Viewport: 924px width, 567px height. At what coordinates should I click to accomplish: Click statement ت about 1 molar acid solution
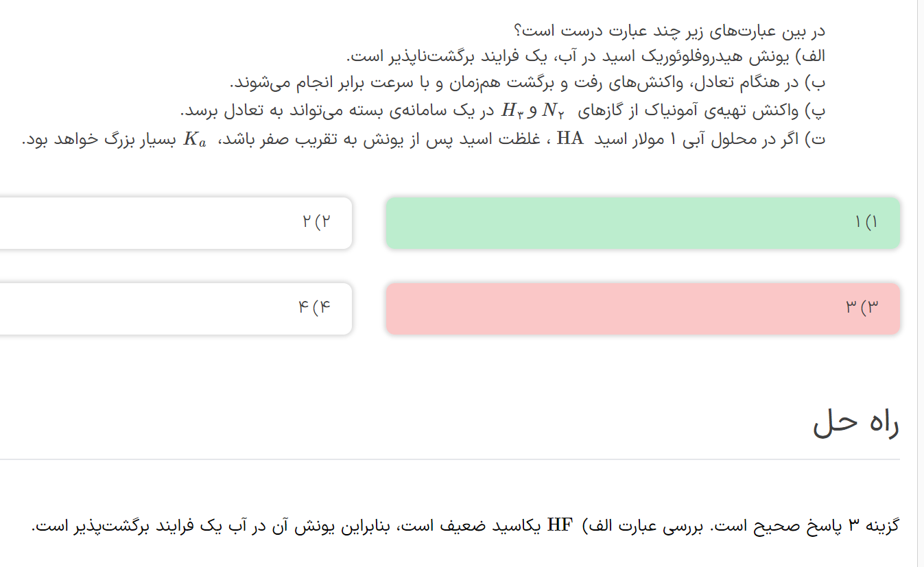pyautogui.click(x=423, y=139)
